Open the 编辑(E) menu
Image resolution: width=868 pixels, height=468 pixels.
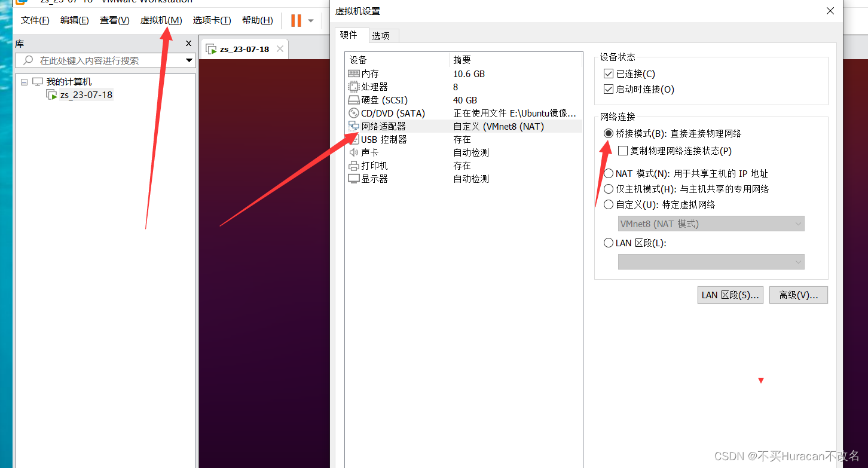click(75, 20)
